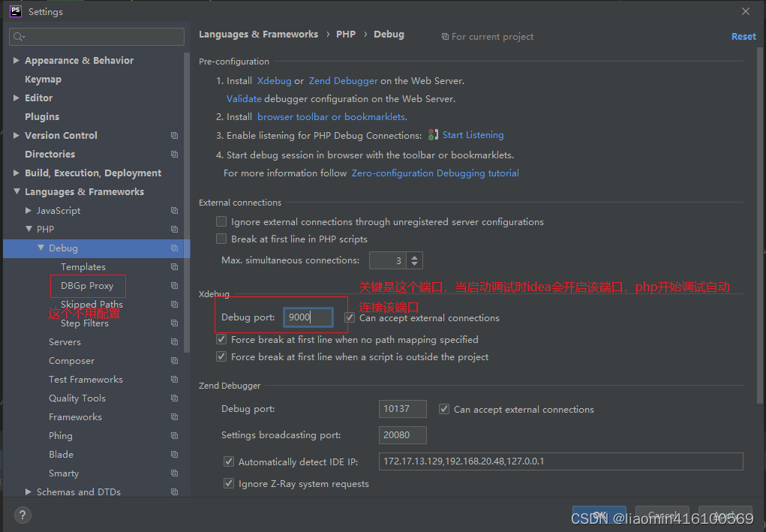Viewport: 766px width, 532px height.
Task: Open the Servers settings page
Action: (65, 342)
